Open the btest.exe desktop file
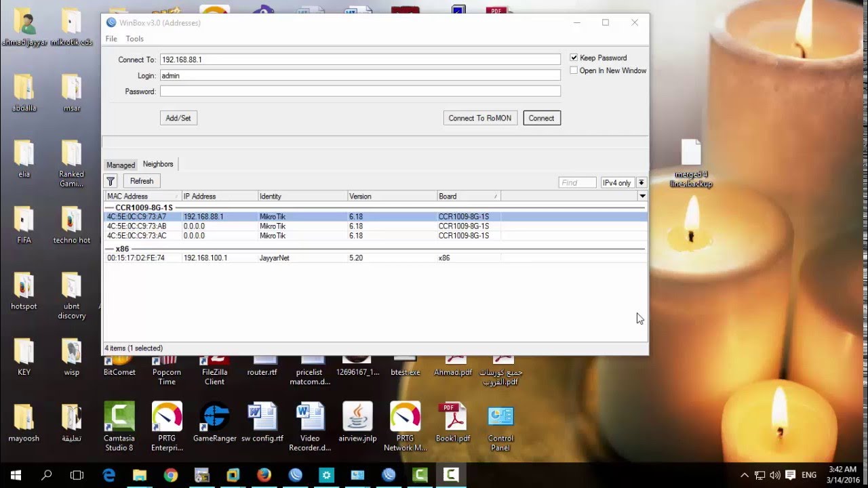Image resolution: width=868 pixels, height=488 pixels. tap(406, 367)
